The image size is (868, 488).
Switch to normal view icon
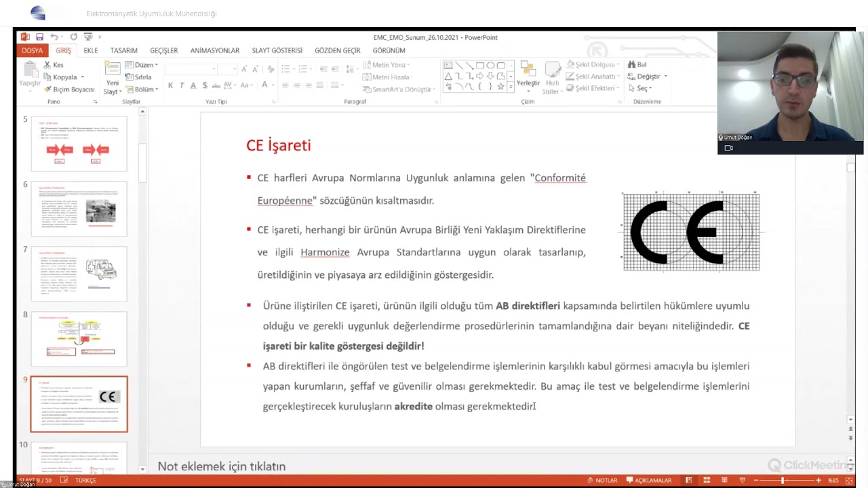(689, 481)
